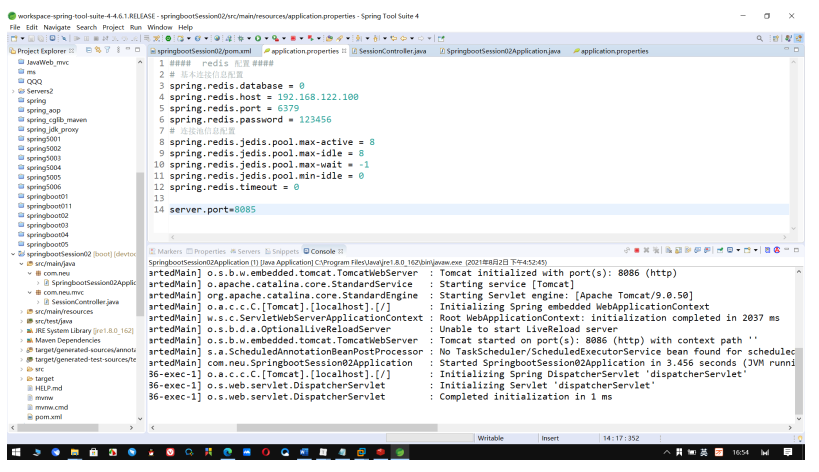
Task: Open the Servers view tab
Action: [245, 251]
